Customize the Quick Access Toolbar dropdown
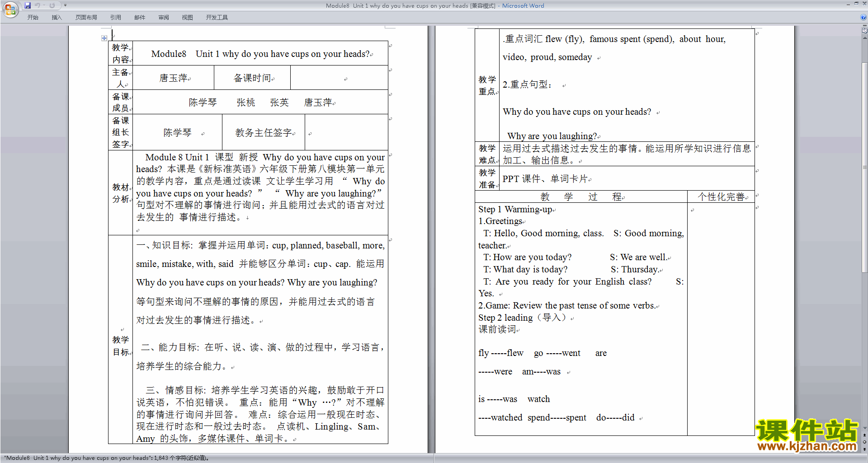Screen dimensions: 868x463 [65, 5]
